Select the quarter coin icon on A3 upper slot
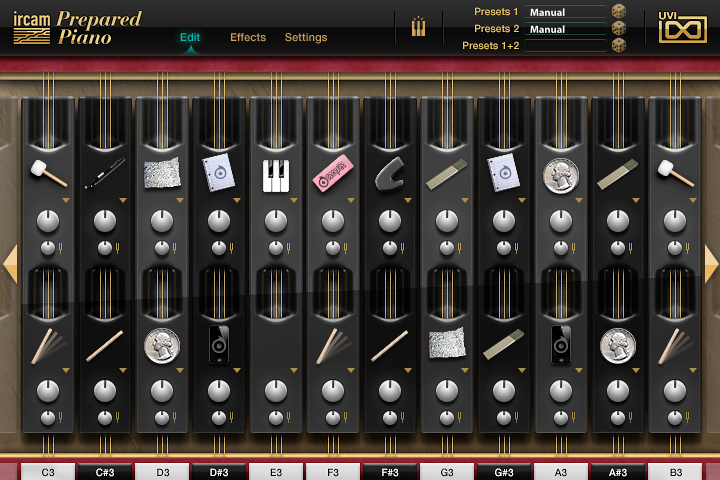 tap(561, 175)
